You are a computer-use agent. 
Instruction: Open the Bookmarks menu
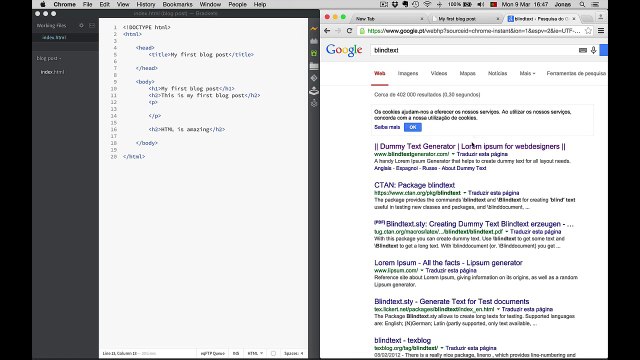[178, 4]
